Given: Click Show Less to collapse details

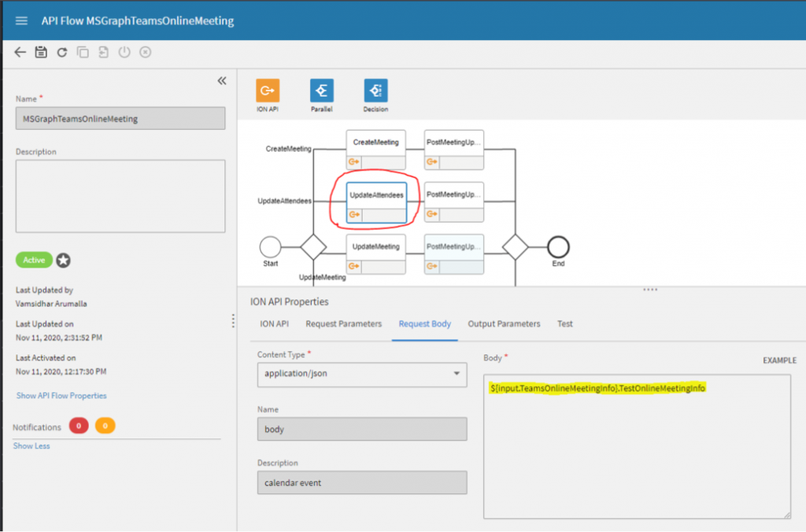Looking at the screenshot, I should coord(31,446).
